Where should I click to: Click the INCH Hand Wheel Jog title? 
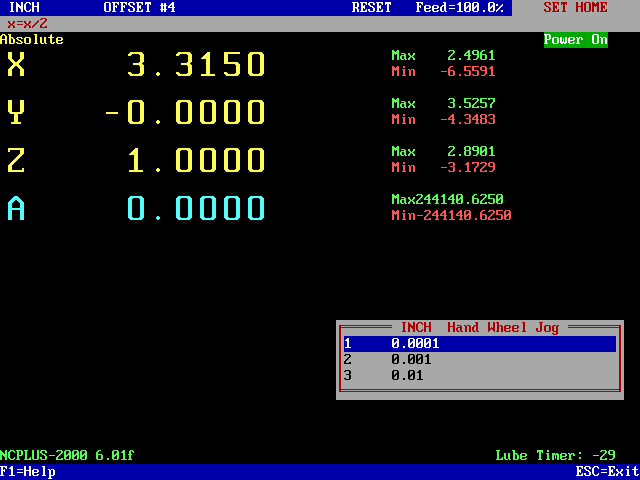(480, 327)
